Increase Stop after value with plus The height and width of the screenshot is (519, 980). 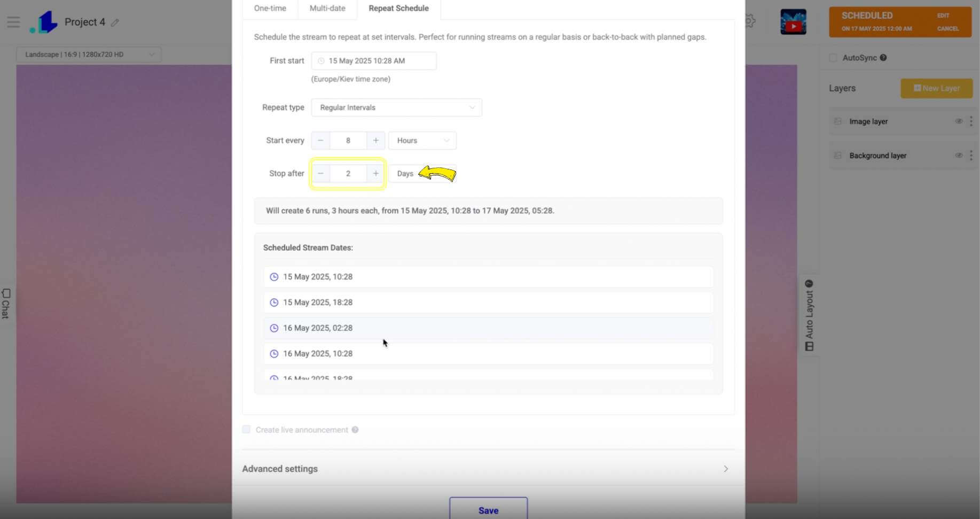click(x=375, y=174)
